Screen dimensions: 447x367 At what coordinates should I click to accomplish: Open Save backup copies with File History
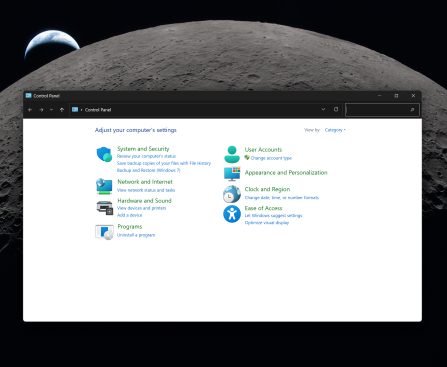tap(164, 163)
